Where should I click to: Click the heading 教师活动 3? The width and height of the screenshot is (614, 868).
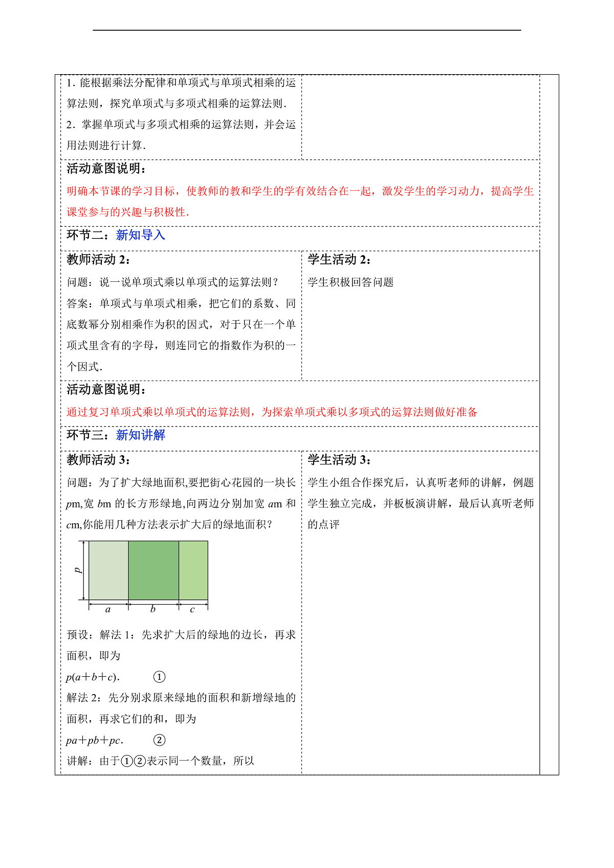pos(98,460)
